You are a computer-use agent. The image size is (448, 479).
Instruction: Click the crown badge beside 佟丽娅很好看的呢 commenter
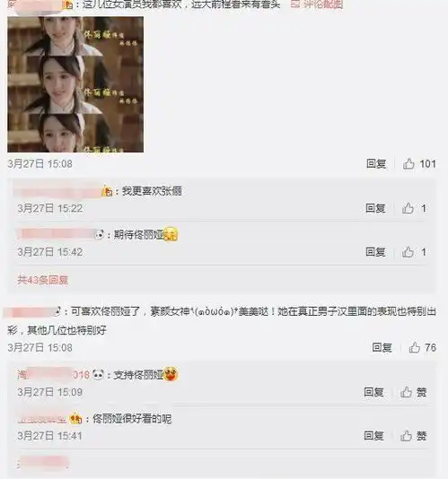(75, 418)
